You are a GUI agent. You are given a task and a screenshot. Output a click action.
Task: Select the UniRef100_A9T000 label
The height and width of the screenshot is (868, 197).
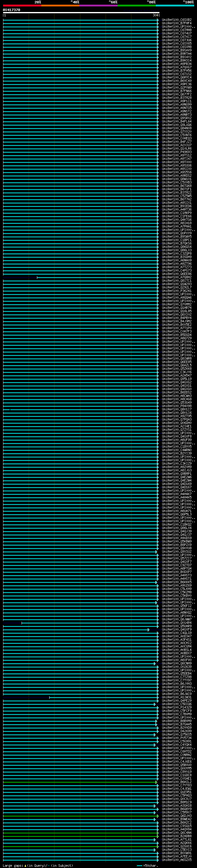tap(177, 162)
